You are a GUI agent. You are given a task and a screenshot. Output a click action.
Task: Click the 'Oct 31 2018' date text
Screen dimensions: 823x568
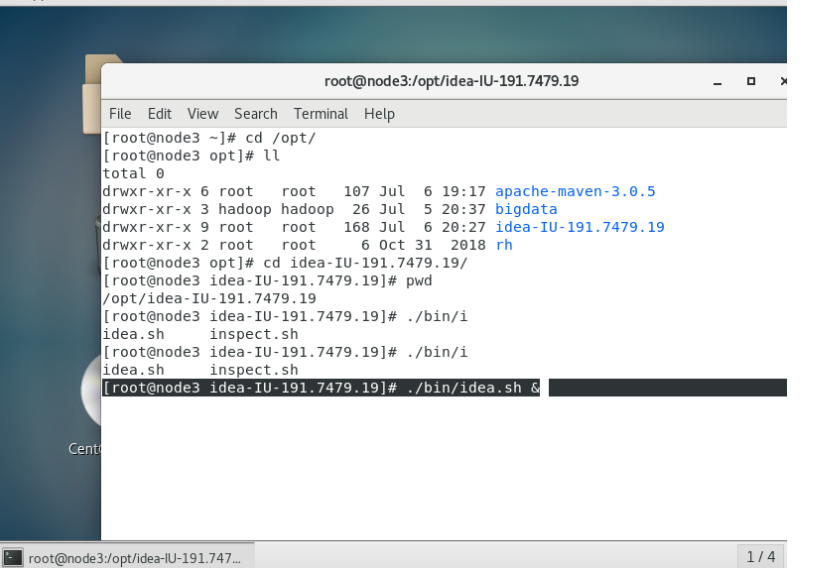coord(432,245)
